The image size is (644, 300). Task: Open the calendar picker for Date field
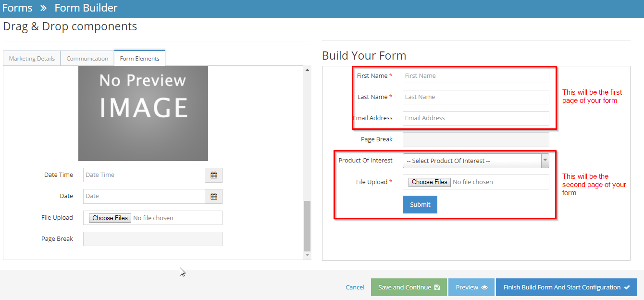click(x=213, y=196)
